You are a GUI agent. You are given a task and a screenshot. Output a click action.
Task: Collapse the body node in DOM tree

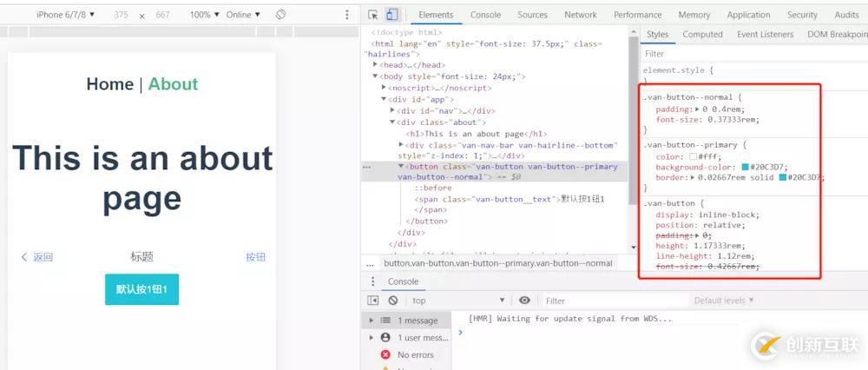(x=375, y=76)
